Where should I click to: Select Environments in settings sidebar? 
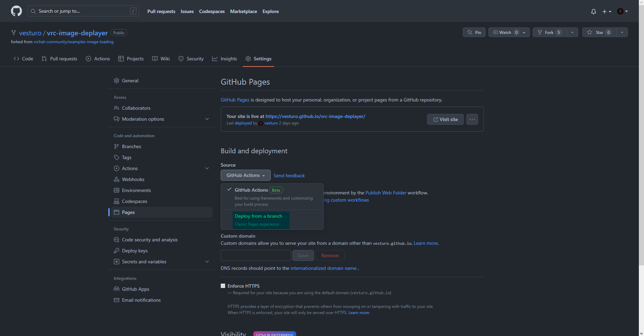coord(162,190)
